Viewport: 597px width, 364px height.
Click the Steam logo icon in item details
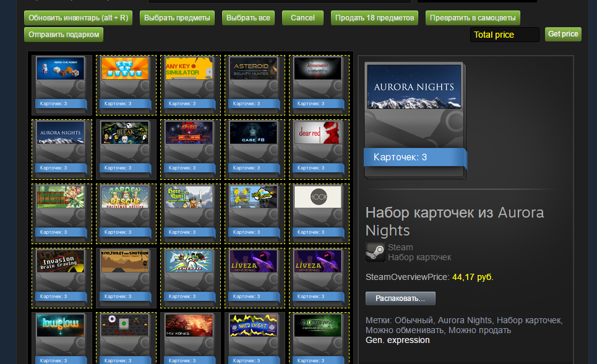tap(376, 252)
